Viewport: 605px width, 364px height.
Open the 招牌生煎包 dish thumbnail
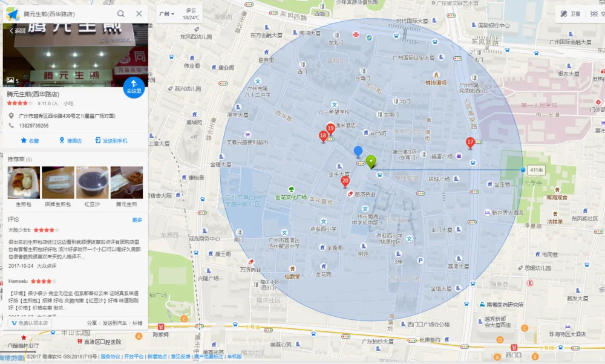click(x=58, y=183)
